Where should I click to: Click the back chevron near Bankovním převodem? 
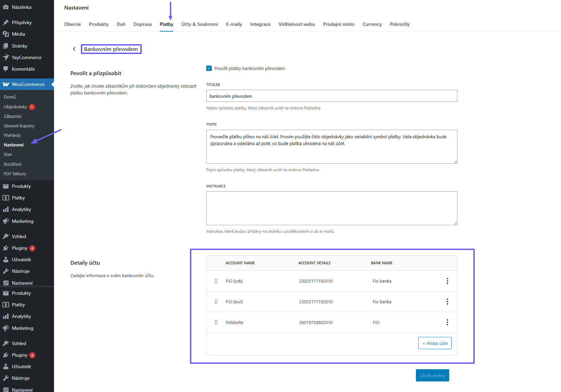point(74,49)
